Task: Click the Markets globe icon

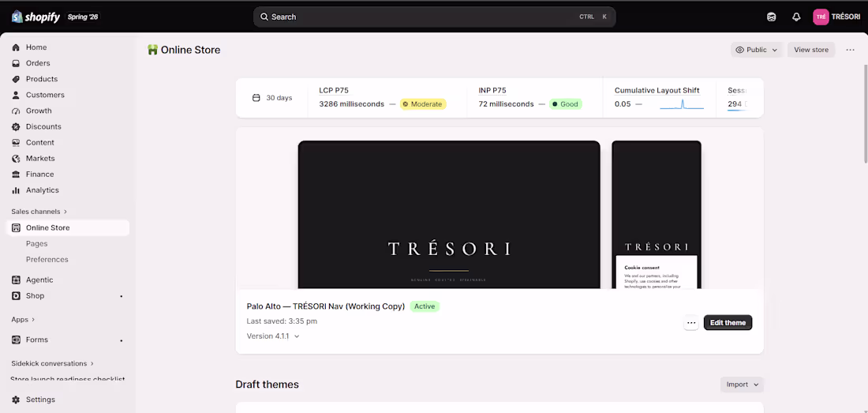Action: click(16, 159)
